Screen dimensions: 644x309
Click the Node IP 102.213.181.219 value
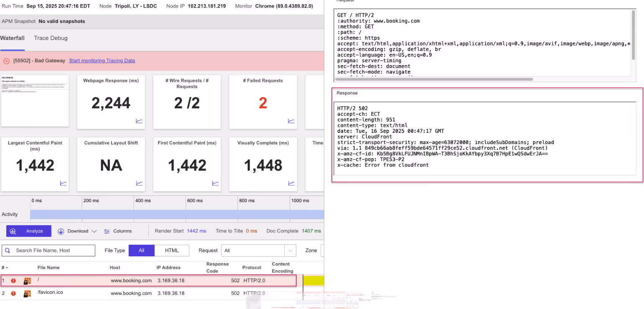(x=207, y=6)
